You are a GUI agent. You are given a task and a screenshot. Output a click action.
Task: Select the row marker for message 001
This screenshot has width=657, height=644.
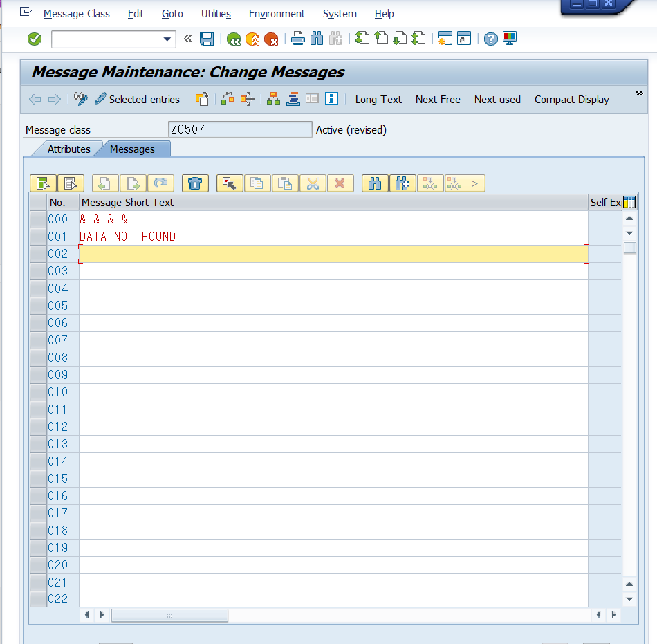coord(38,237)
